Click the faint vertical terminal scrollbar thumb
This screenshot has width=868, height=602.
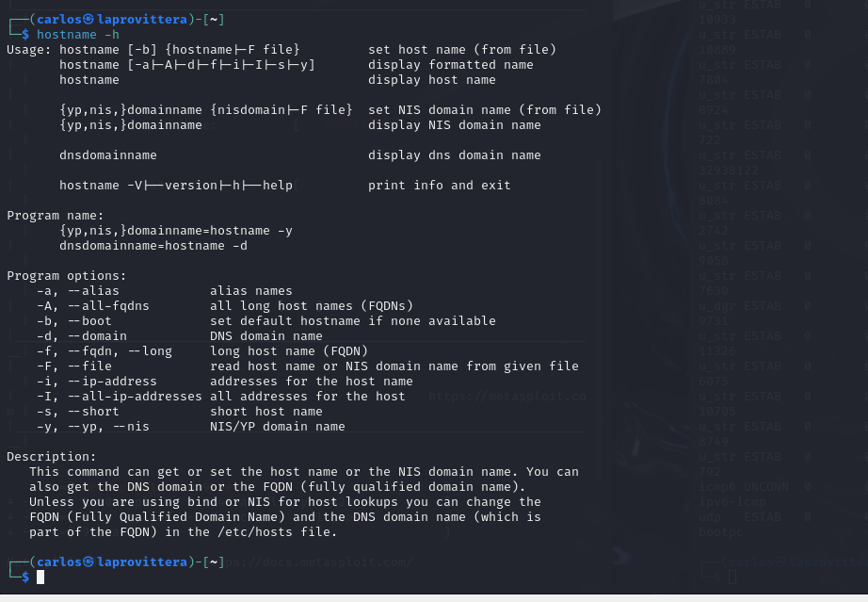tap(600, 318)
